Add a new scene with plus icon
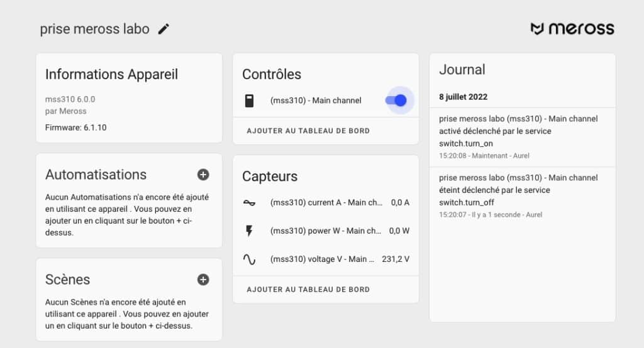Screen dimensions: 644x348 203,280
